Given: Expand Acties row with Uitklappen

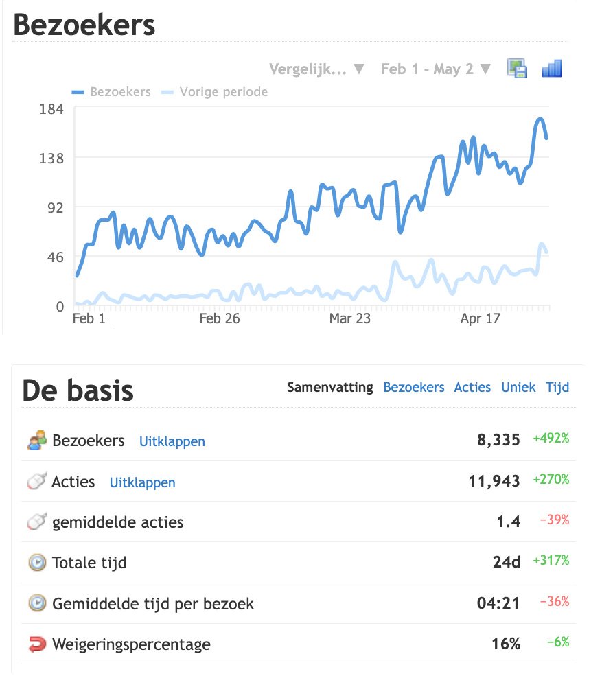Looking at the screenshot, I should click(x=142, y=482).
